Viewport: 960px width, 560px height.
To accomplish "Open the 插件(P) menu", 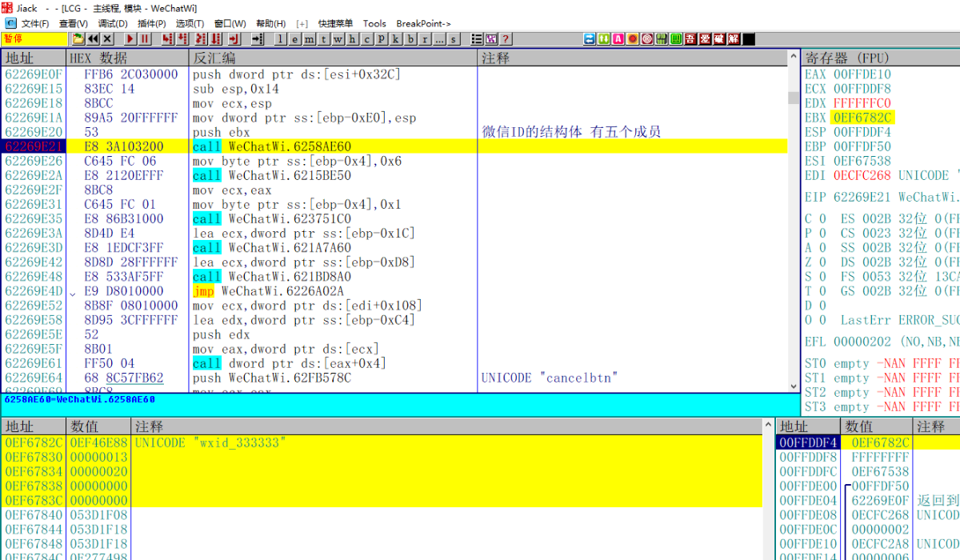I will [x=152, y=23].
